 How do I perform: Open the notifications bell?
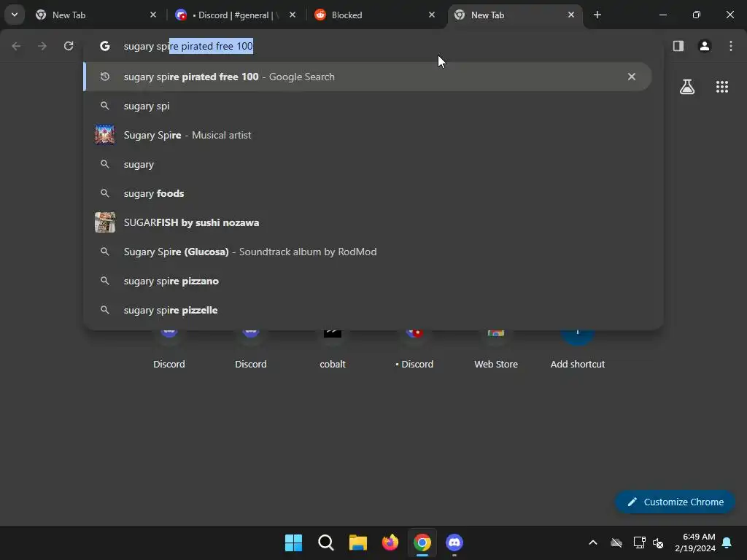click(727, 542)
